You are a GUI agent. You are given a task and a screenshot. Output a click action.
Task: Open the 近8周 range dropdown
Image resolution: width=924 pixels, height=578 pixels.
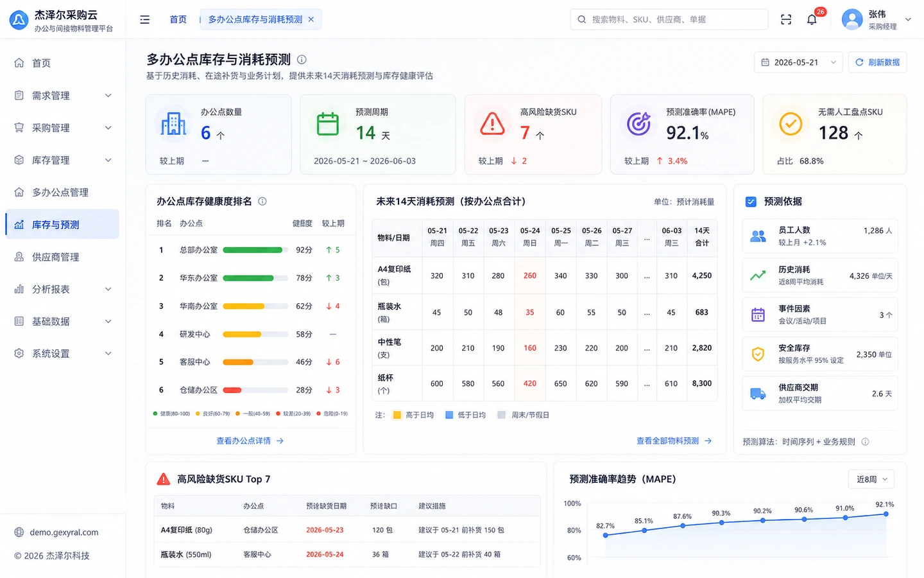[871, 479]
